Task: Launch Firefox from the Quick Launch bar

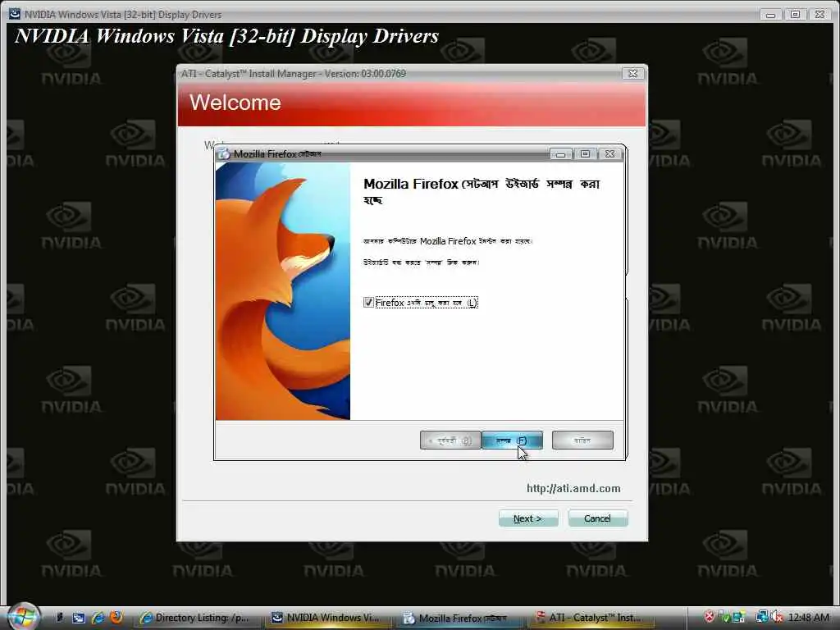Action: point(116,617)
